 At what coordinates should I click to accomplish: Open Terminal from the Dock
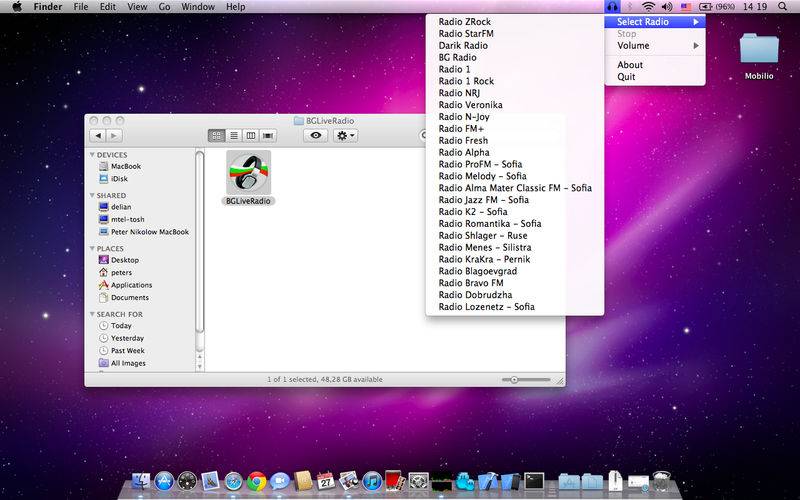click(534, 481)
